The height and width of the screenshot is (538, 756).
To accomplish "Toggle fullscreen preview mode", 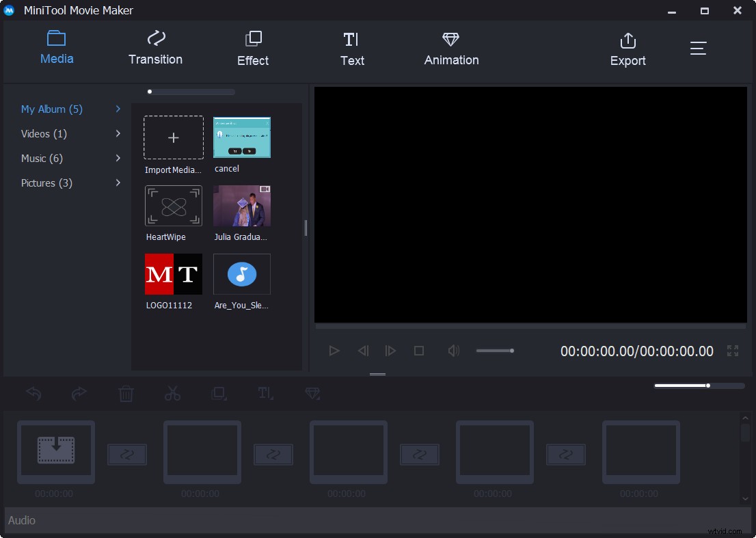I will pyautogui.click(x=733, y=351).
